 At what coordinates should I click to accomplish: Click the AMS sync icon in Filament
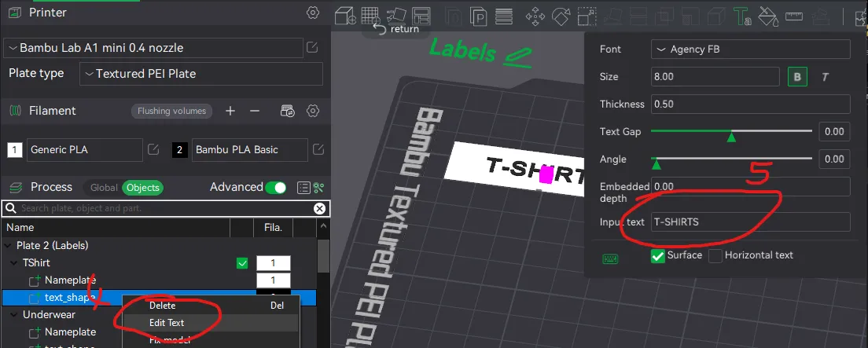coord(287,111)
